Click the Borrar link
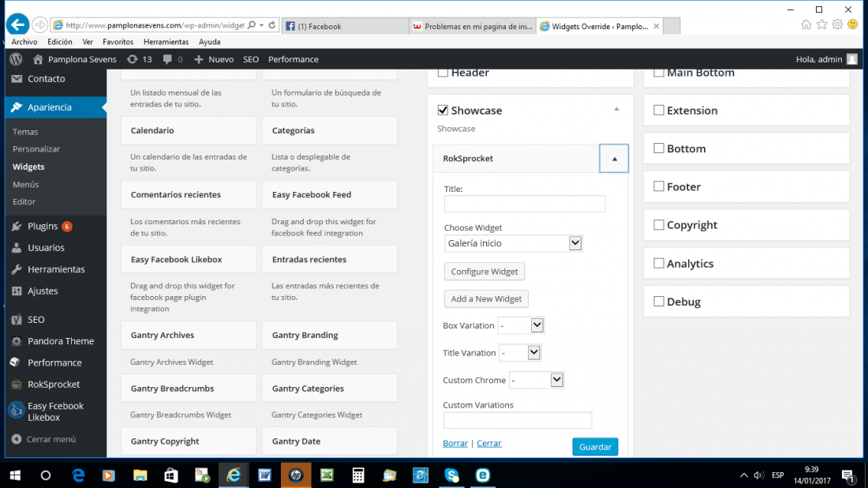Viewport: 868px width, 488px height. 455,443
